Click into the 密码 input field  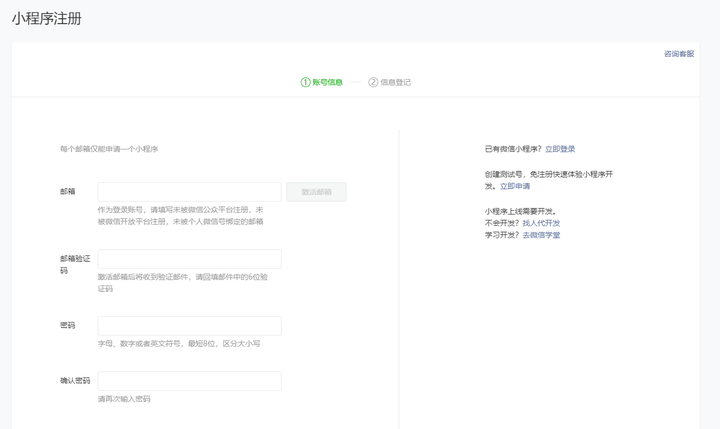[x=189, y=326]
